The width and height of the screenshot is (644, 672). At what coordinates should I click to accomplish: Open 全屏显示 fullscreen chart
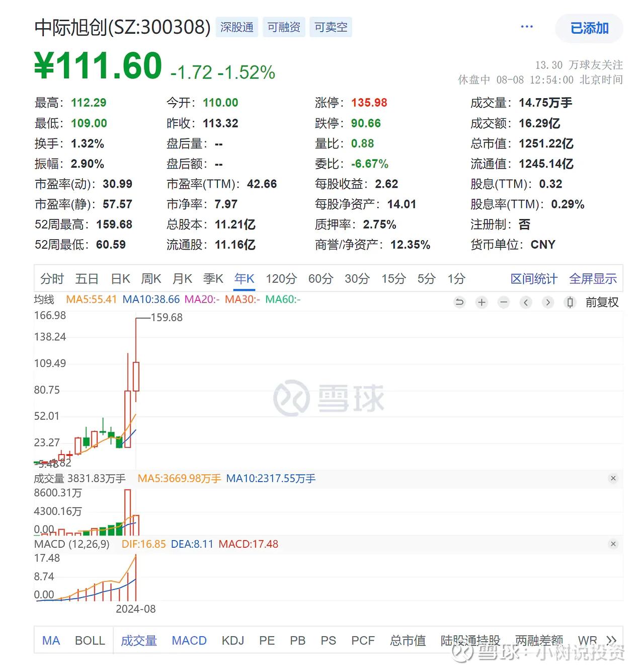click(x=593, y=279)
